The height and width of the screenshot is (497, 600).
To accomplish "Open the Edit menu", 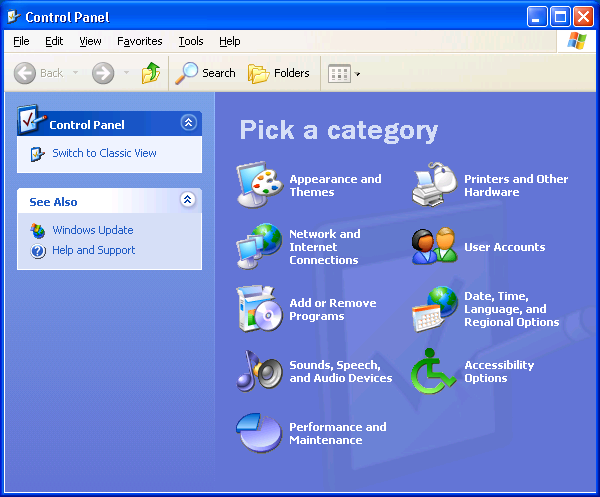I will coord(54,41).
